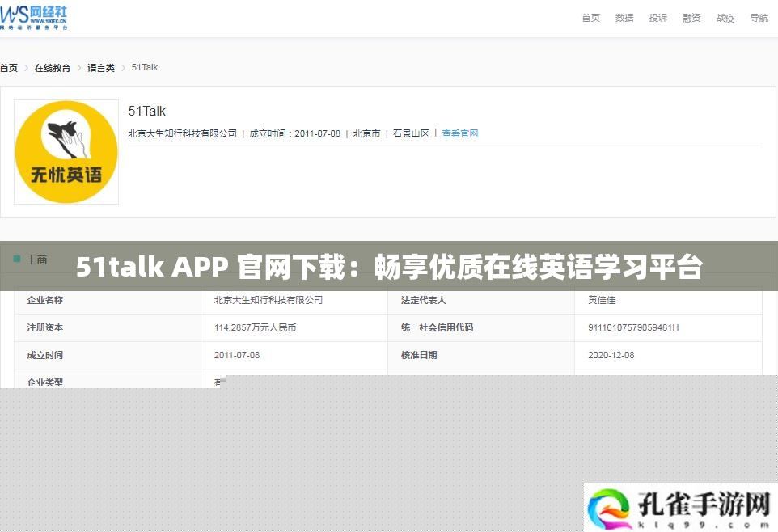
Task: Click the 黄佳佳 table cell
Action: tap(602, 300)
